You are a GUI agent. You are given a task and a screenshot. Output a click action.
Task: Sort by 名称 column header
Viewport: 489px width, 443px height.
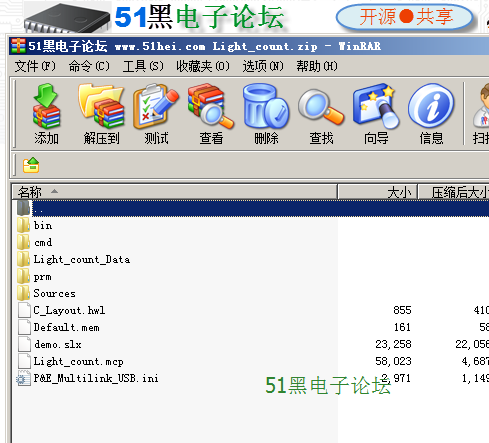coord(175,192)
